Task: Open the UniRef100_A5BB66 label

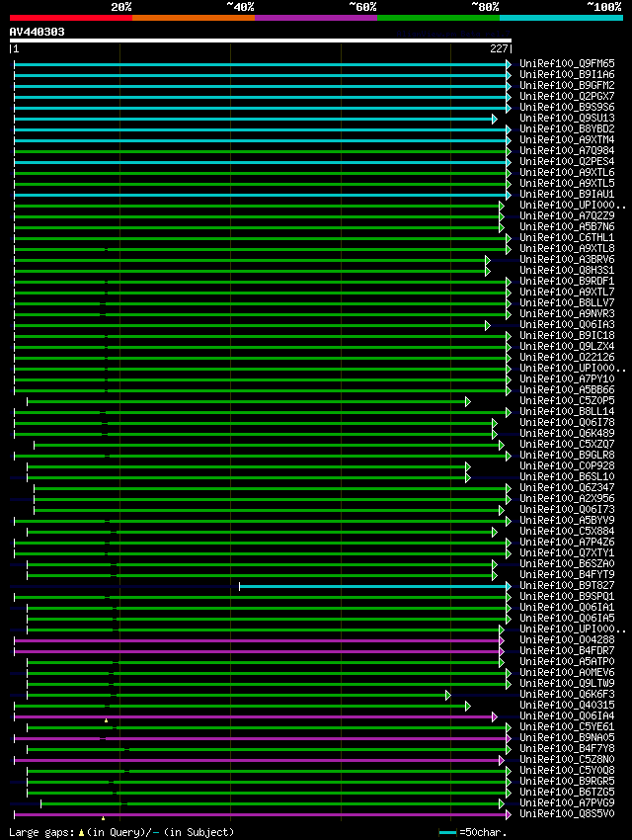Action: tap(567, 390)
